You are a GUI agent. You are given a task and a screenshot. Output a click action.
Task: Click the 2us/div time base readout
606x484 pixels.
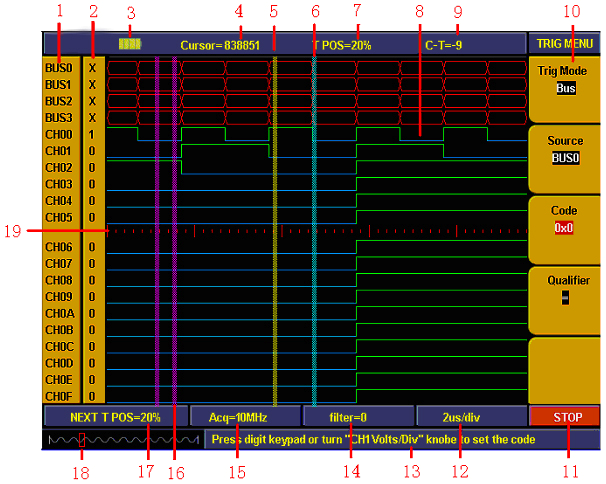tap(464, 416)
